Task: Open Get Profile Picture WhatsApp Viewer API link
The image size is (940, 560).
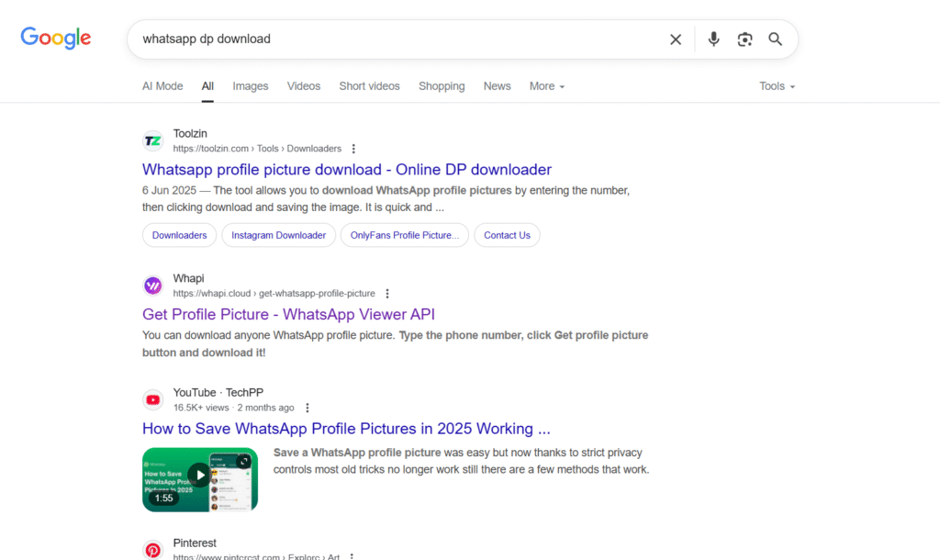Action: 288,314
